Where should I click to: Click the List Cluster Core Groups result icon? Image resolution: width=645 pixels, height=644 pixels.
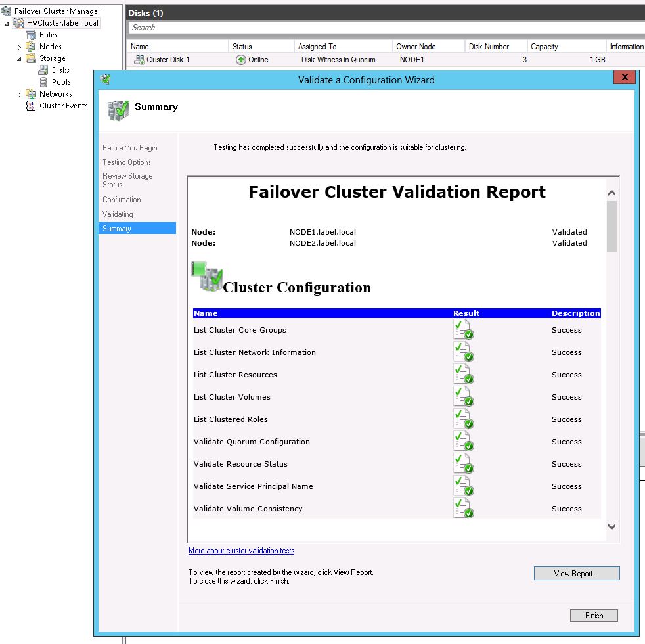tap(463, 330)
